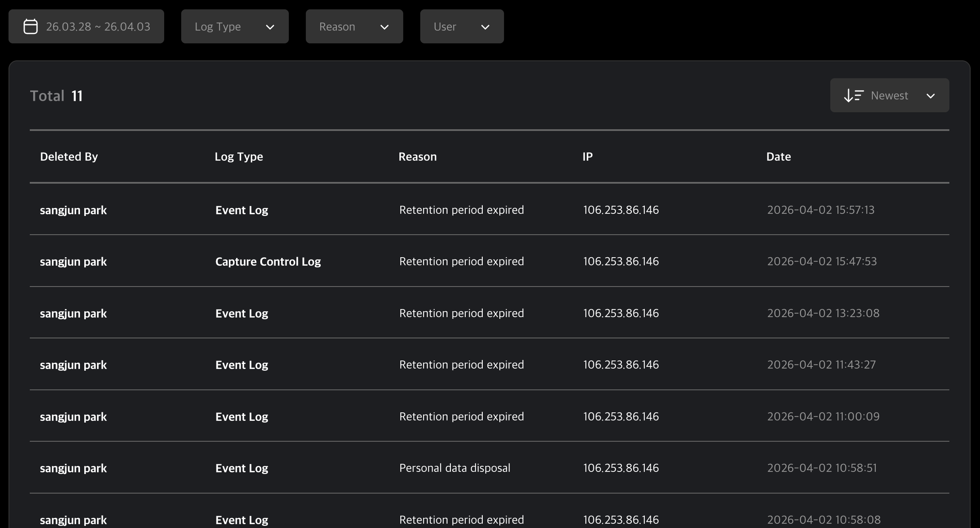This screenshot has height=528, width=980.
Task: Open the Log Type filter dropdown
Action: click(235, 26)
